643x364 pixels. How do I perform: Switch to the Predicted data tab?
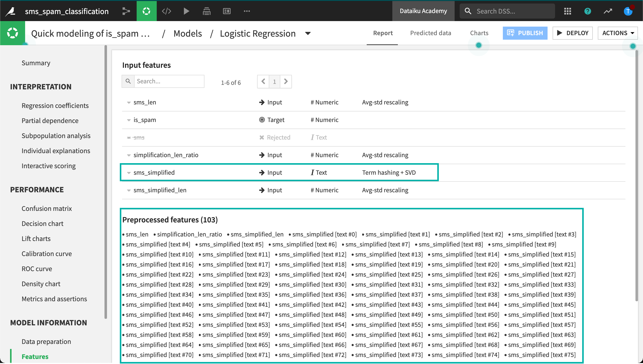click(x=431, y=33)
